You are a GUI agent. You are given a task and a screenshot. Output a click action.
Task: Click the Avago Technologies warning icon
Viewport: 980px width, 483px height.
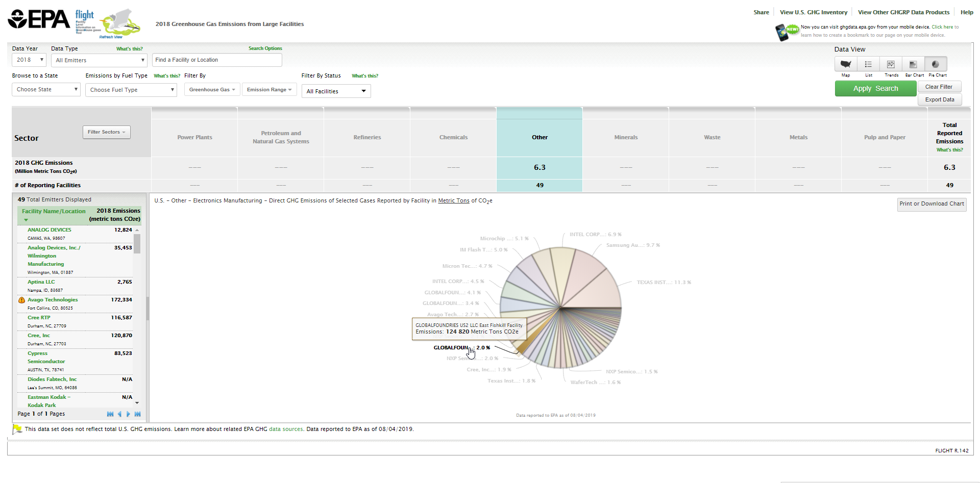[21, 300]
